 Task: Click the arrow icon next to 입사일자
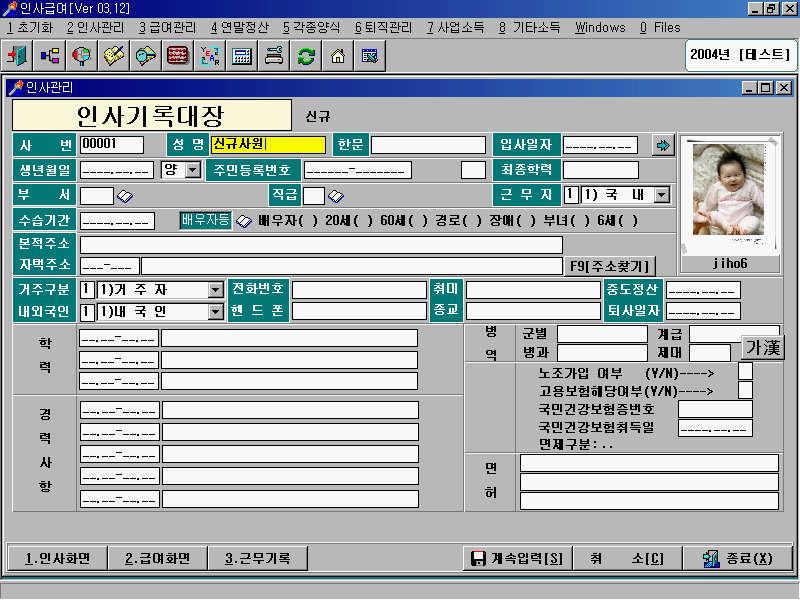(663, 145)
